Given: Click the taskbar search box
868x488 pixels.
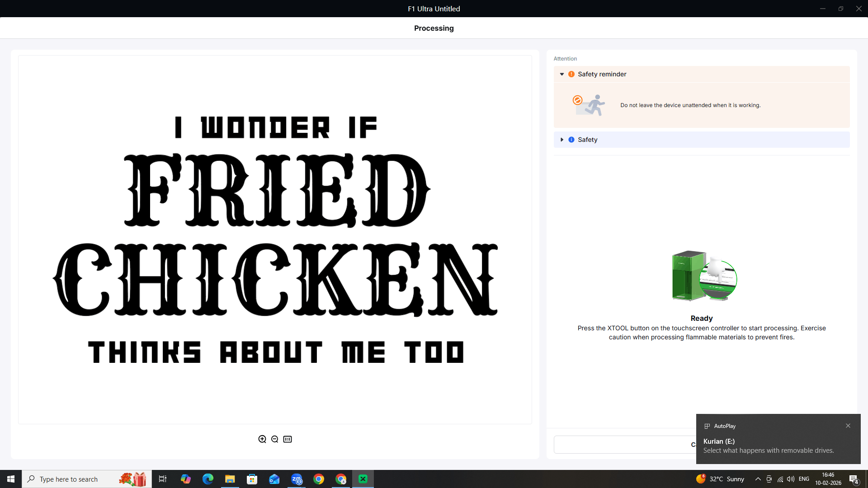Looking at the screenshot, I should 77,479.
